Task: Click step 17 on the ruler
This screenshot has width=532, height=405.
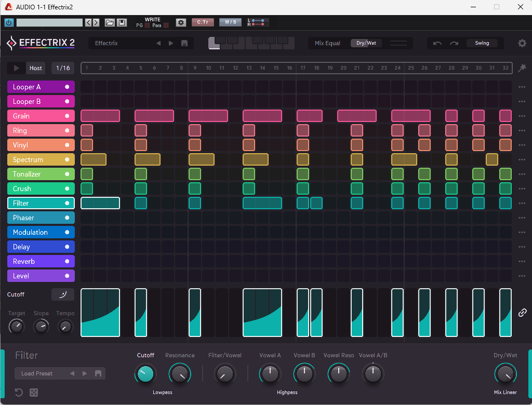Action: pyautogui.click(x=303, y=68)
